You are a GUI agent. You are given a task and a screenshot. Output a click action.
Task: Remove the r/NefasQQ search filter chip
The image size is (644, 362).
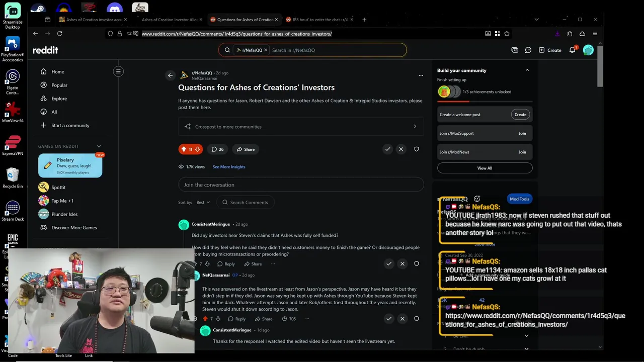tap(266, 50)
